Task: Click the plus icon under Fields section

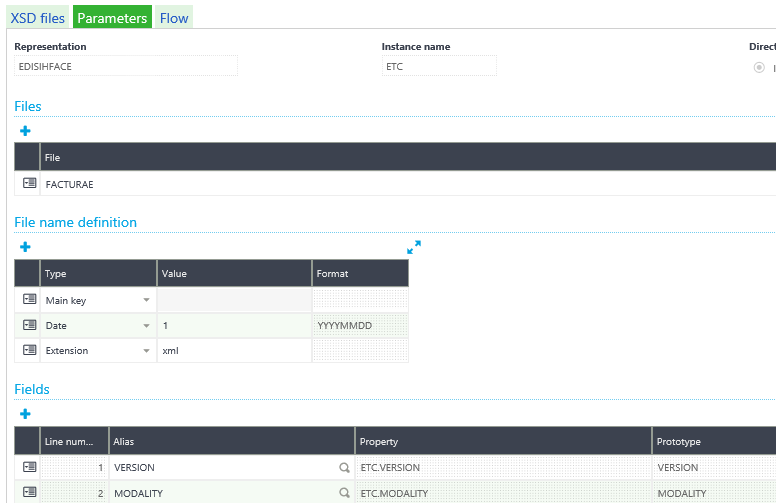Action: 25,414
